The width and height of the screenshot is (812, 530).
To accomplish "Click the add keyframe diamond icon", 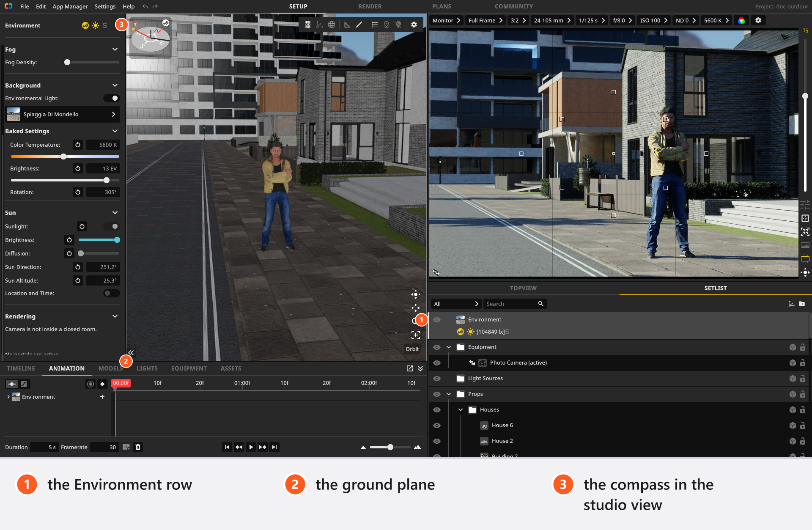I will [102, 384].
